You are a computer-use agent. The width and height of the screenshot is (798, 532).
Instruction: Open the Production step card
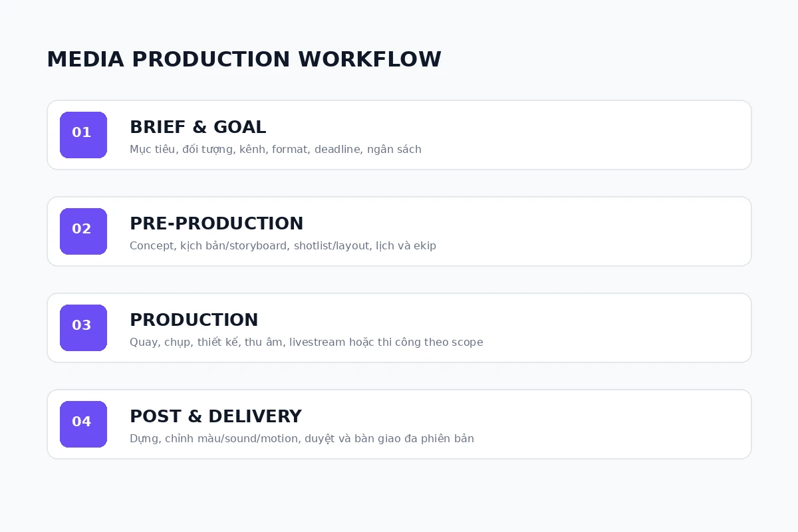(x=399, y=328)
